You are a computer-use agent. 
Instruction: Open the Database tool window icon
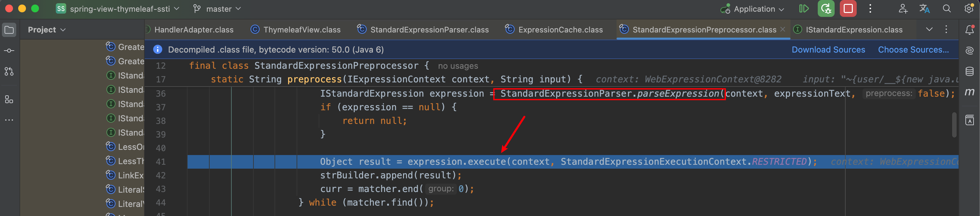pyautogui.click(x=969, y=71)
